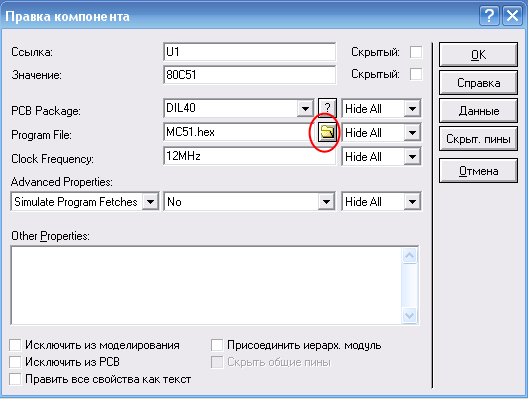Click Clock Frequency field with 12MHz
The width and height of the screenshot is (528, 399).
click(x=250, y=156)
